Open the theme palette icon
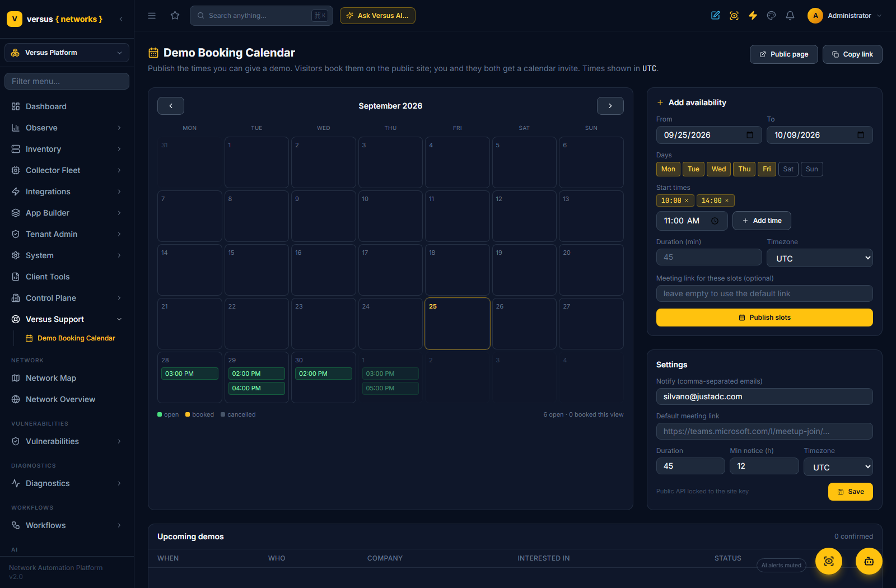This screenshot has width=896, height=588. pyautogui.click(x=772, y=16)
